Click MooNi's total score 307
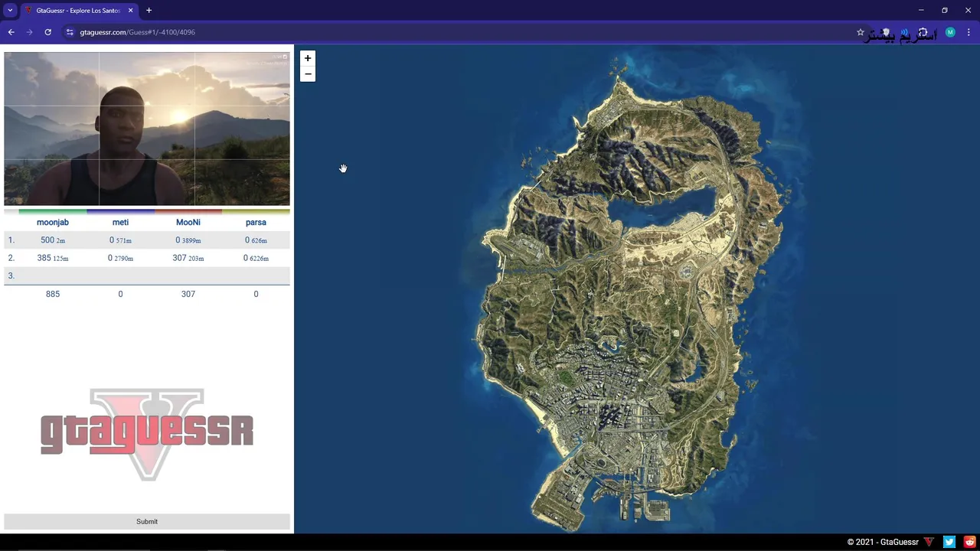This screenshot has width=980, height=551. point(188,294)
